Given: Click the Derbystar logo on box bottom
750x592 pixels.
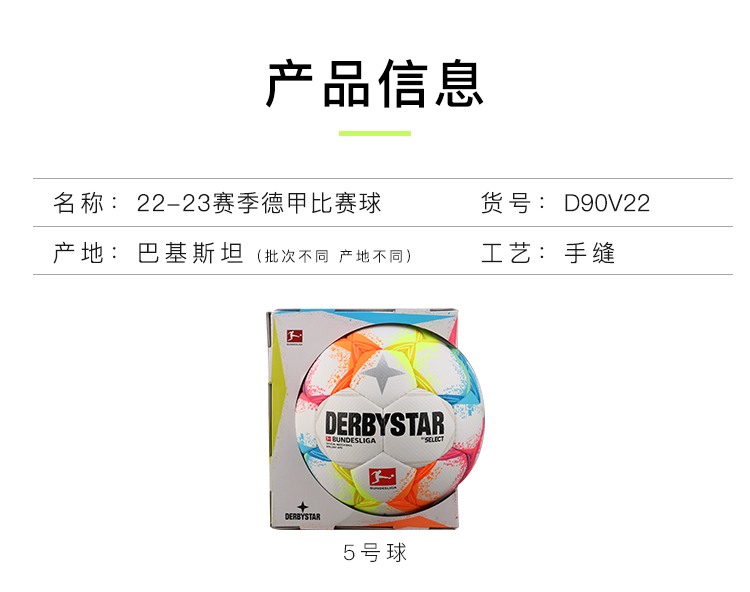Looking at the screenshot, I should point(302,511).
